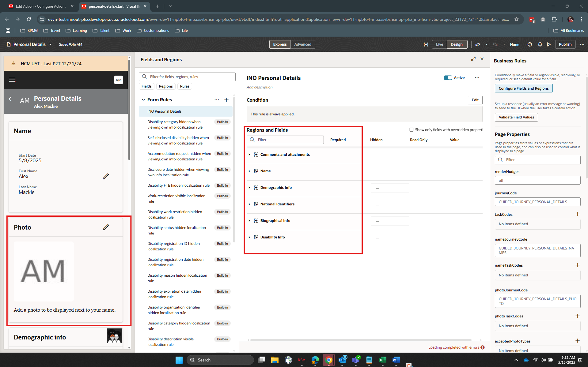
Task: Click the preview play icon
Action: (x=549, y=44)
